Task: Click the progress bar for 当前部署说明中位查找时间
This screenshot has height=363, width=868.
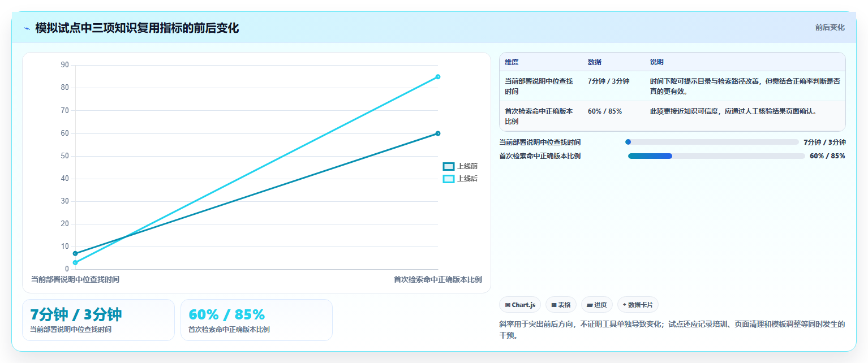Action: point(712,142)
